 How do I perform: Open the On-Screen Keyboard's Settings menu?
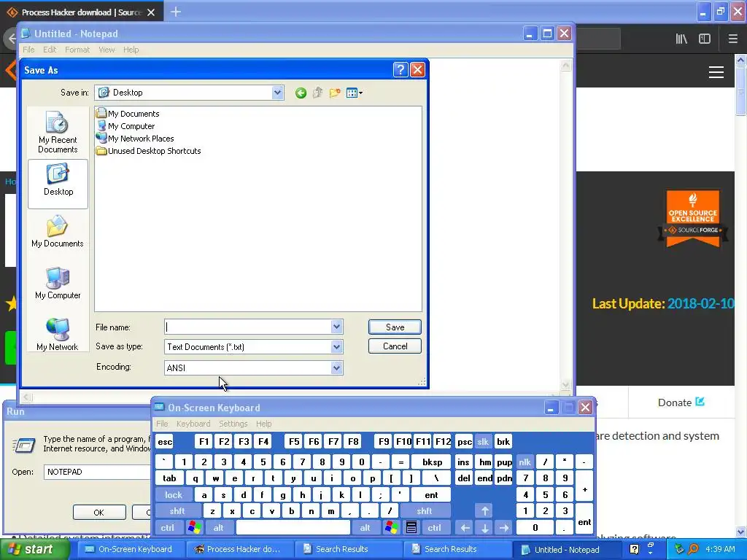[233, 424]
